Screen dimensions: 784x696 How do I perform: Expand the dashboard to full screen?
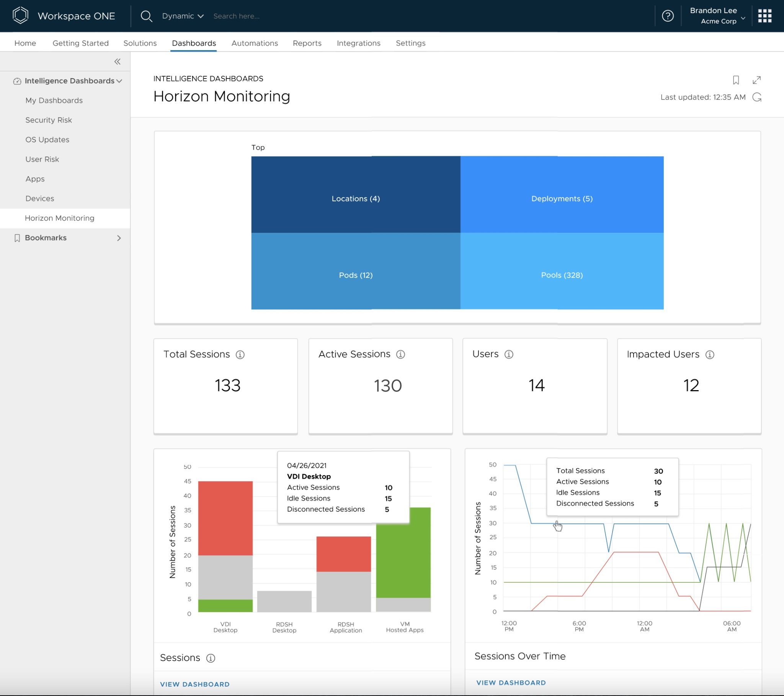click(x=757, y=80)
